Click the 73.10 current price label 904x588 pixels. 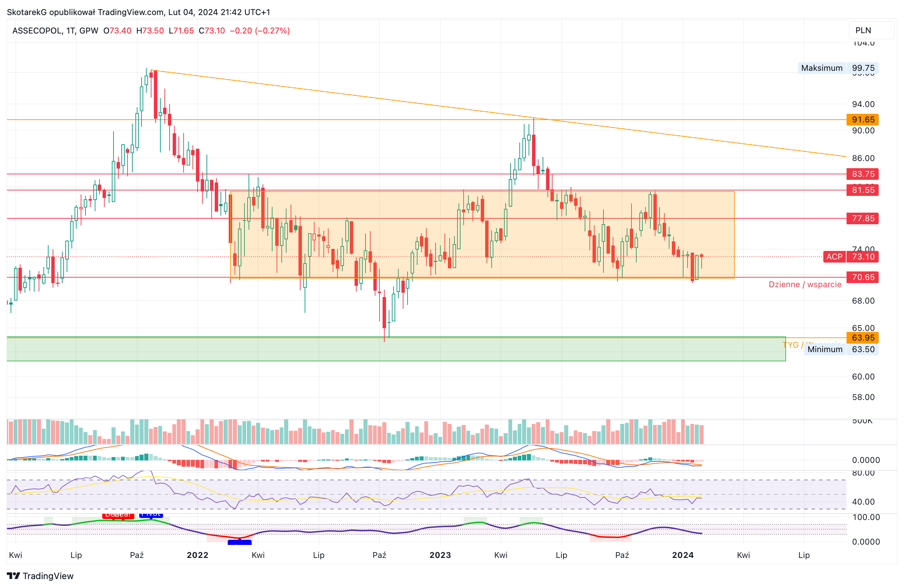(x=863, y=257)
